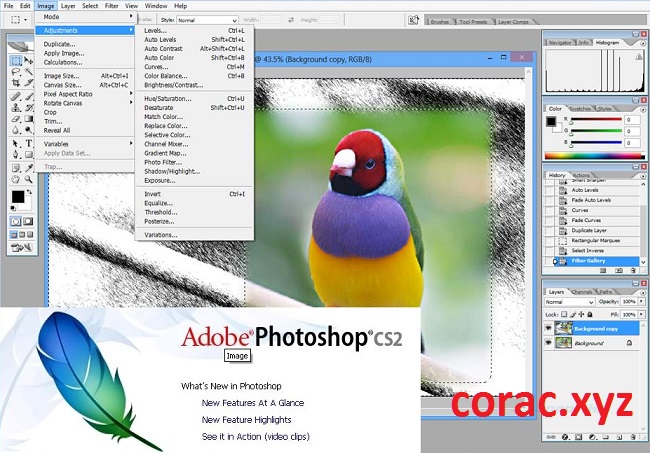
Task: Jump to ImageReady from toolbox
Action: coord(22,248)
